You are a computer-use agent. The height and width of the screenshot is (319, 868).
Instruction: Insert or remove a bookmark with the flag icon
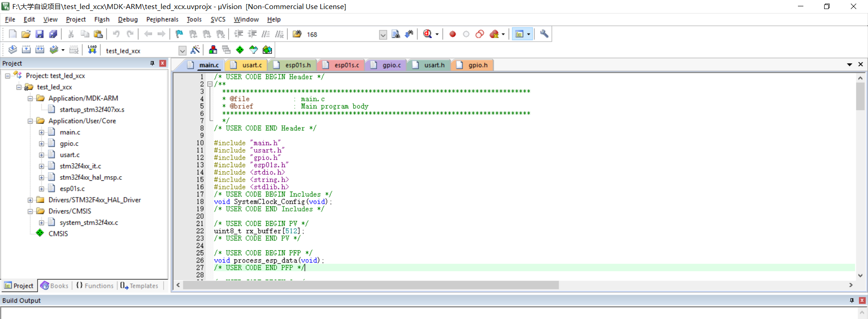pyautogui.click(x=179, y=34)
